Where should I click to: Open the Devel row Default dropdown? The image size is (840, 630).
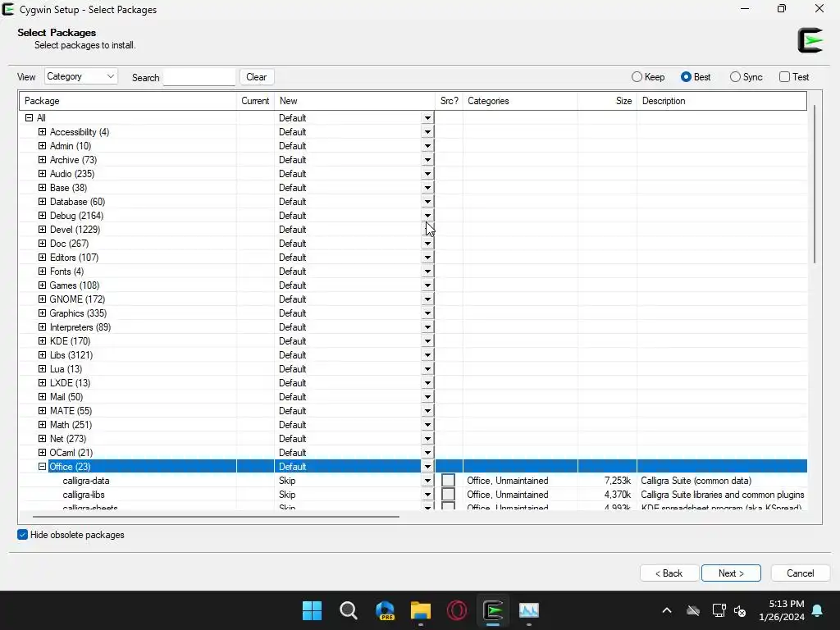(x=427, y=230)
